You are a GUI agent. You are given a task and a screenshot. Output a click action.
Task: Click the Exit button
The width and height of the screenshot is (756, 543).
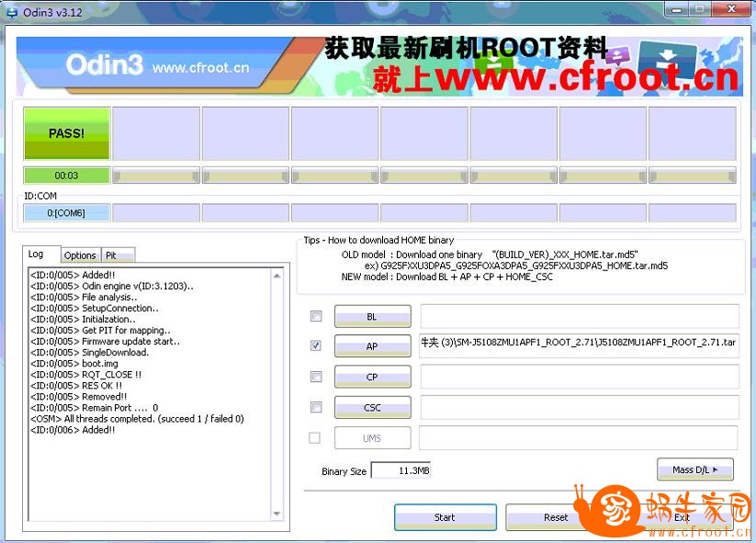[x=682, y=517]
